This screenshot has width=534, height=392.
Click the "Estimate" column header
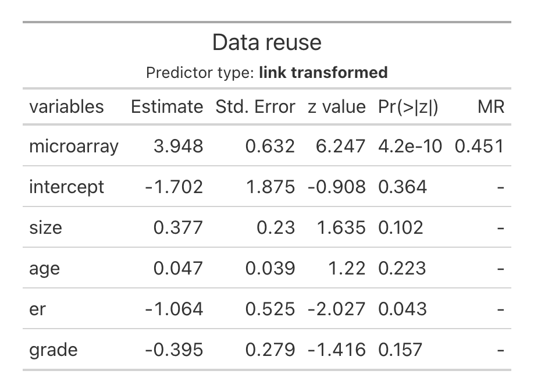point(167,106)
